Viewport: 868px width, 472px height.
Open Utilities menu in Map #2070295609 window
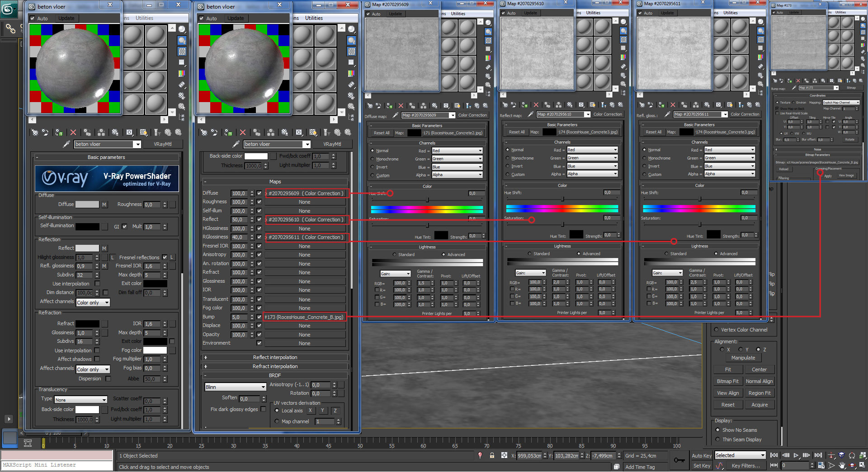pyautogui.click(x=458, y=14)
